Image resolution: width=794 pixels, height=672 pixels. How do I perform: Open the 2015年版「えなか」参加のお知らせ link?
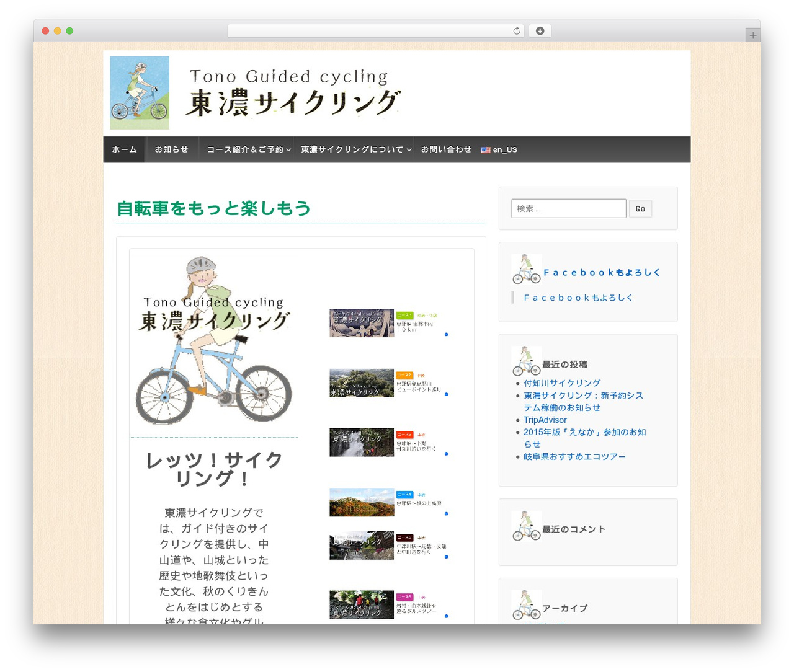[x=584, y=438]
